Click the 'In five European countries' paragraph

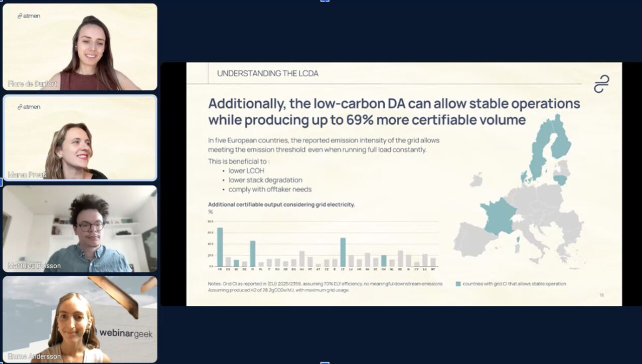(x=324, y=144)
